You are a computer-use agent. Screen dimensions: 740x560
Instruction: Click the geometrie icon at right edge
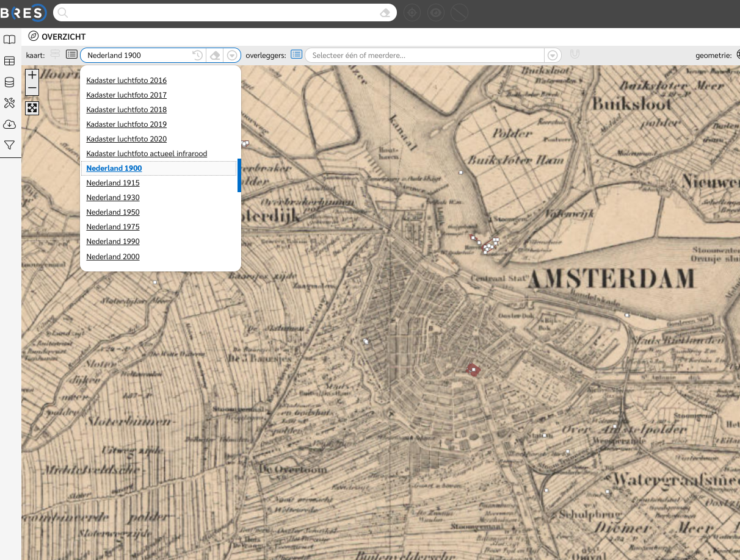click(738, 55)
